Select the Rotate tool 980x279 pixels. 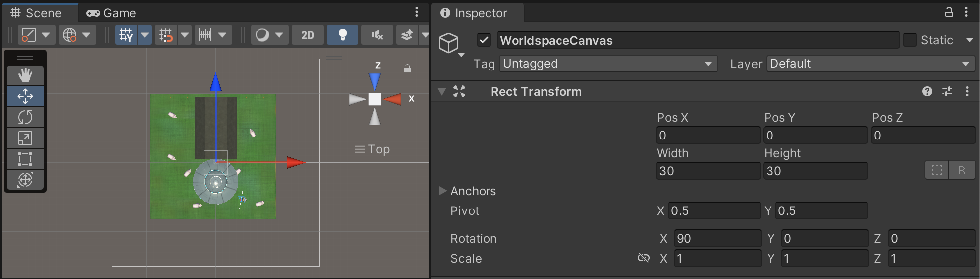25,117
